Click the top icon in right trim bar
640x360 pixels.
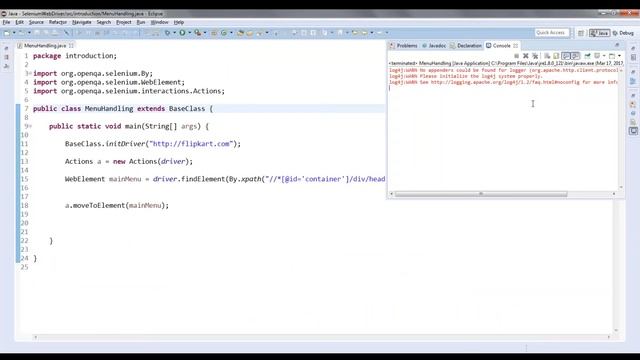(633, 48)
